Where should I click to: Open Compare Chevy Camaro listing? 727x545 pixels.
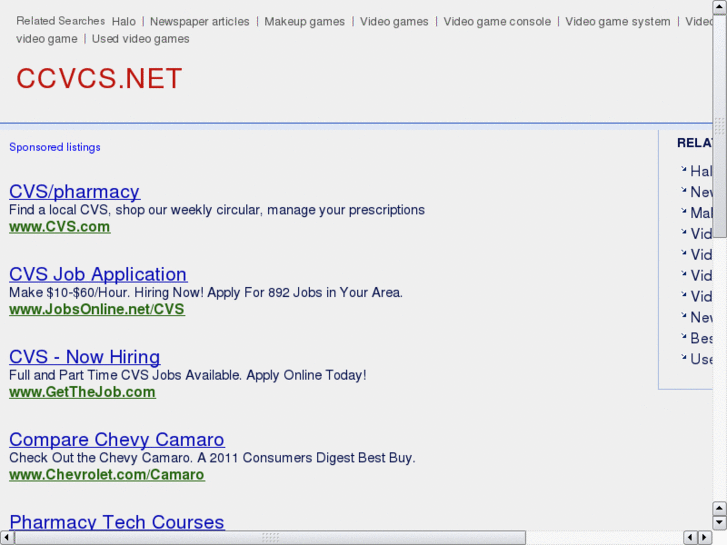pos(117,439)
